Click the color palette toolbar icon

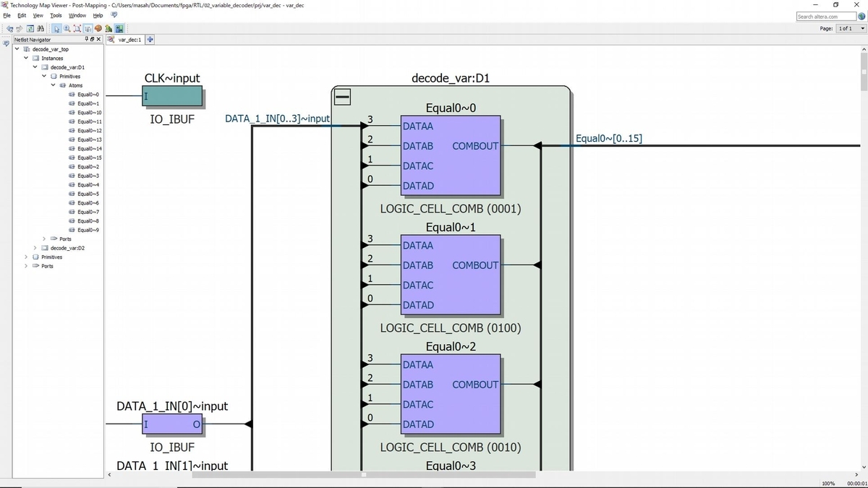click(x=98, y=28)
